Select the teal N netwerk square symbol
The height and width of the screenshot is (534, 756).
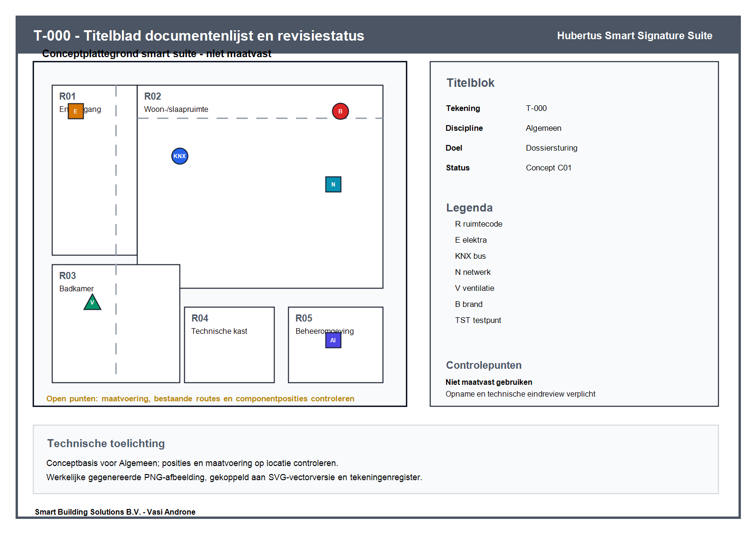click(333, 184)
